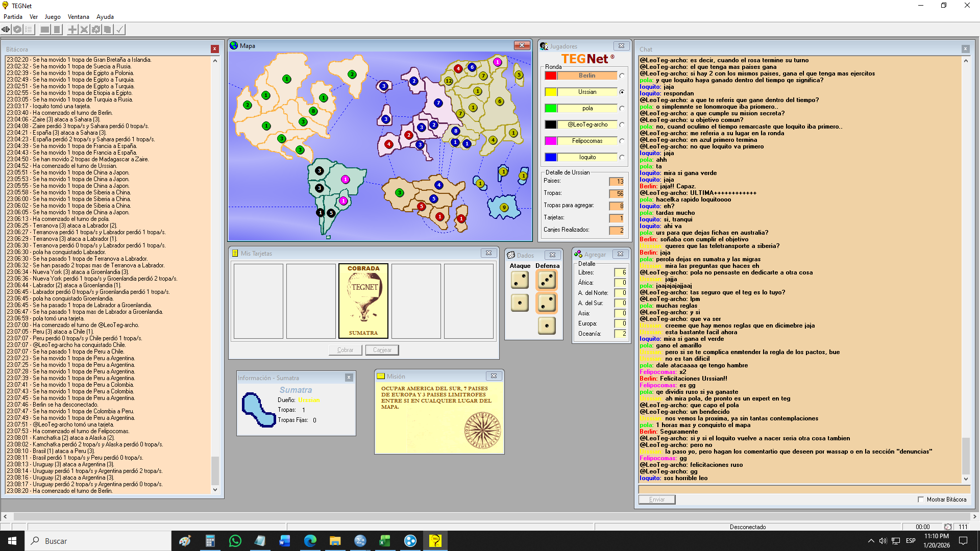Click the checkmark end-turn toolbar icon
Viewport: 980px width, 551px height.
click(x=119, y=30)
